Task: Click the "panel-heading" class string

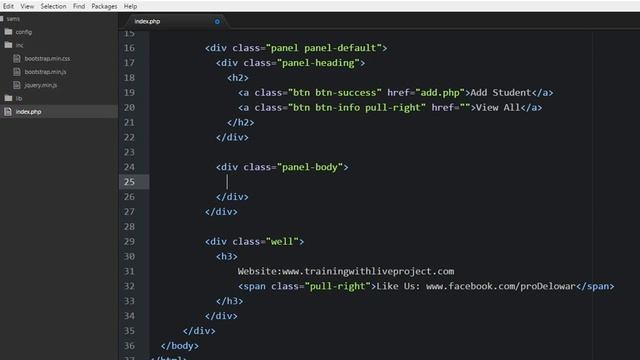Action: 318,63
